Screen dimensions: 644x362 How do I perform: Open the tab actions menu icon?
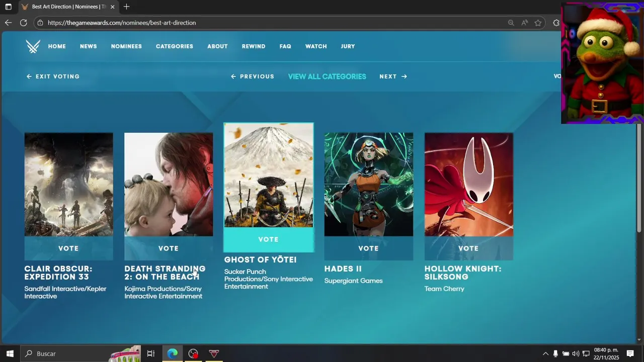coord(8,7)
